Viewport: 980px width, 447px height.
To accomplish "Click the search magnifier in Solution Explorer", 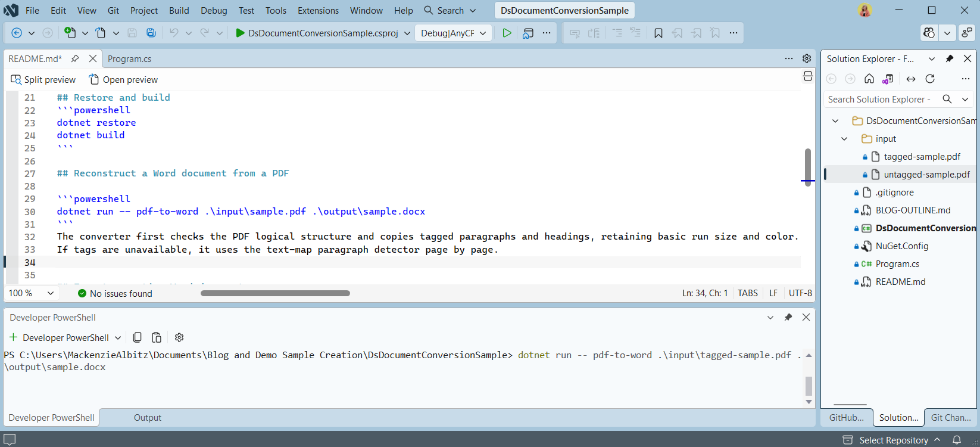I will coord(947,99).
